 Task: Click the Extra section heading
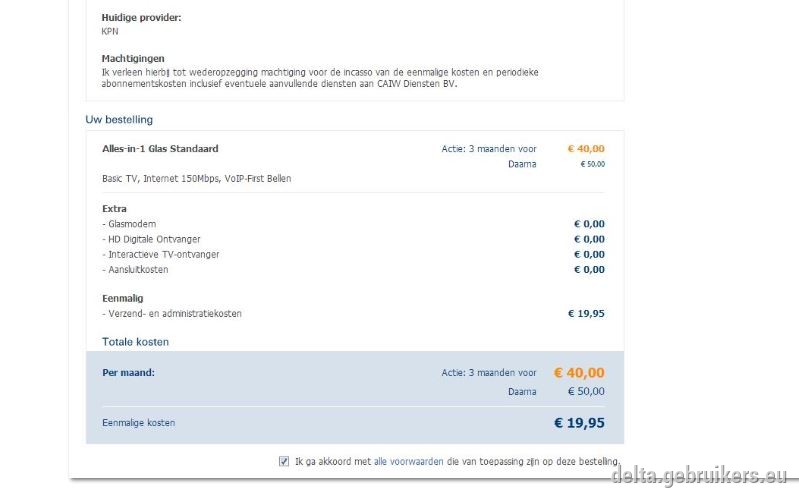pos(114,209)
